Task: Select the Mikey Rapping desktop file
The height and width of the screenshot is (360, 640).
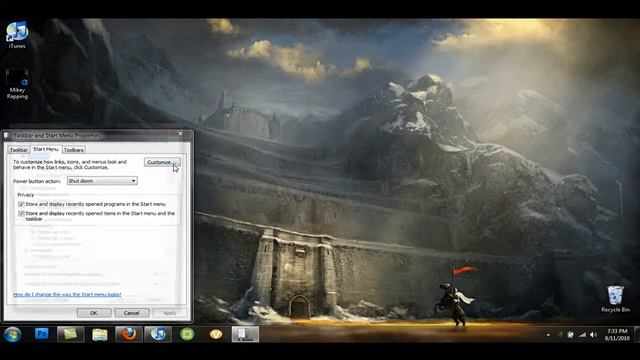Action: pos(17,84)
